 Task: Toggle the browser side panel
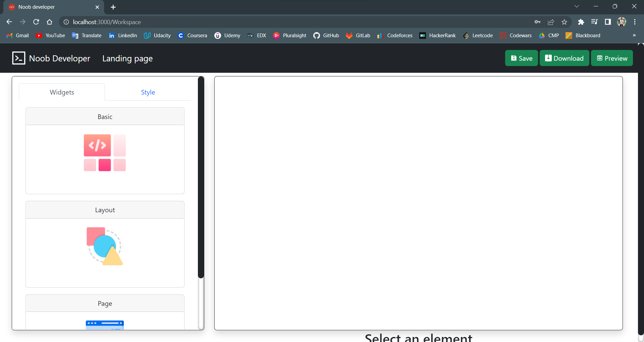click(608, 22)
